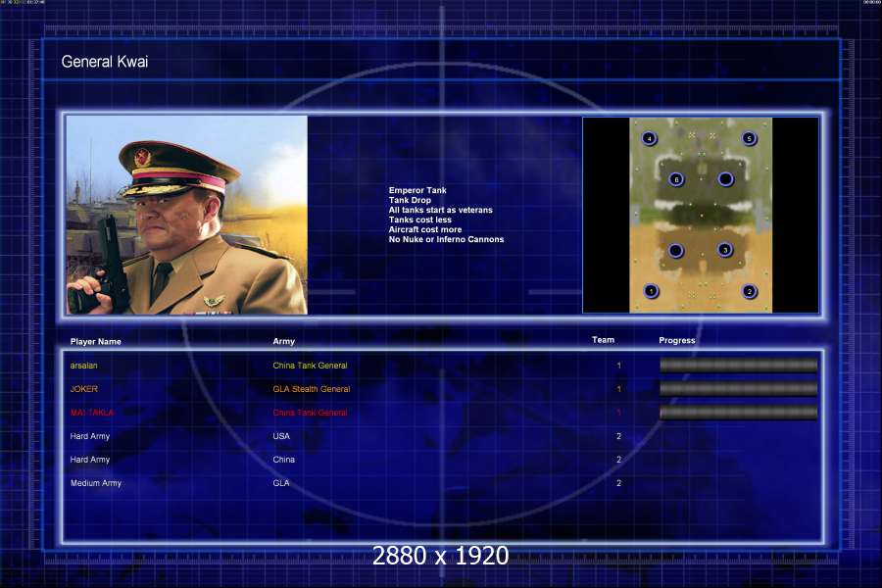Click team number in arsalan's row

tap(618, 366)
